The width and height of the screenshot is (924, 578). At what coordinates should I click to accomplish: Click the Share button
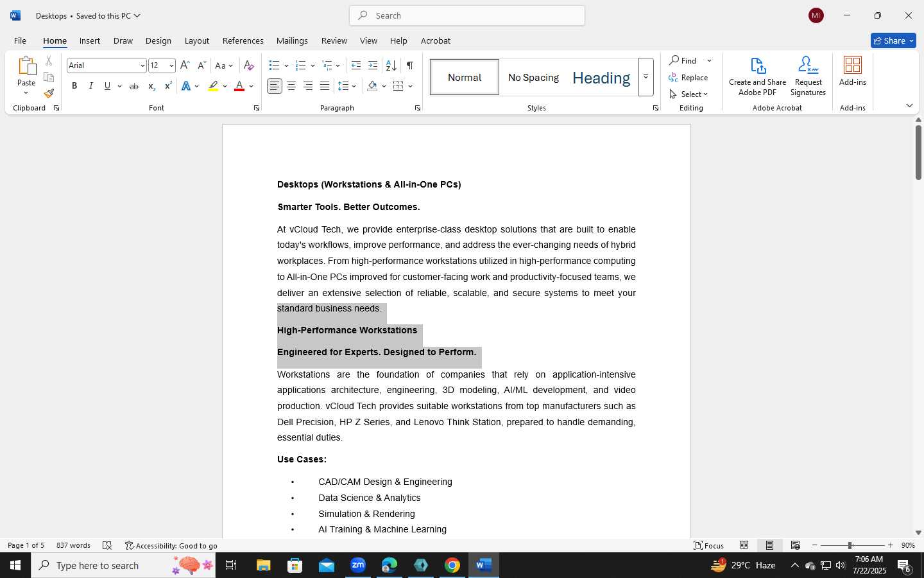(893, 40)
